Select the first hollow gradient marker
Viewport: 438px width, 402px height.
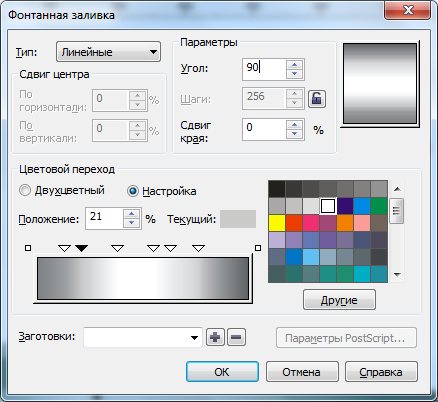pyautogui.click(x=64, y=248)
